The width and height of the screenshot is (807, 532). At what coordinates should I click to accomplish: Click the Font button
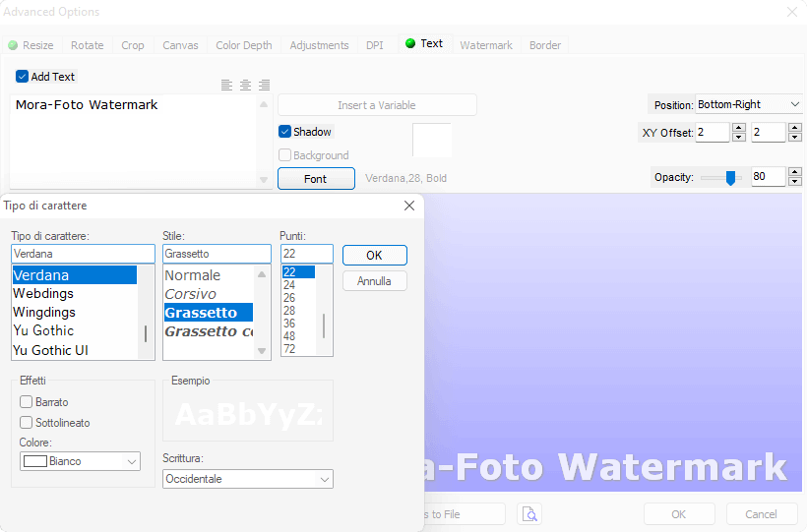pos(316,179)
